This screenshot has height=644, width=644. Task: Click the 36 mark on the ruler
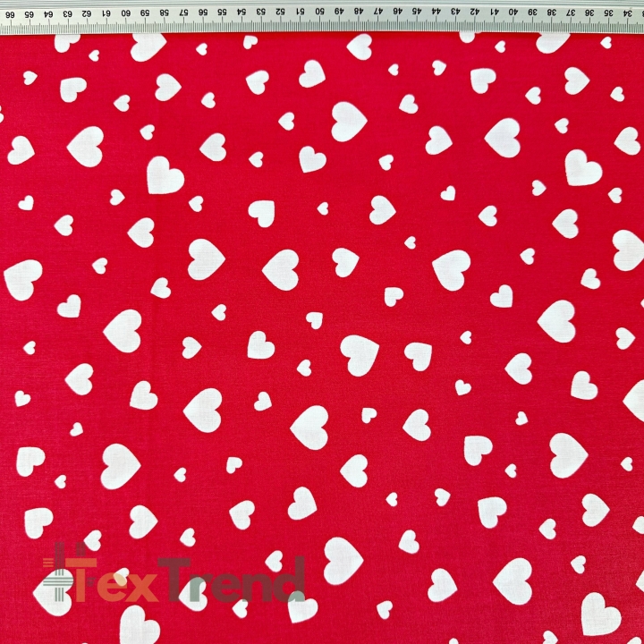[x=590, y=13]
